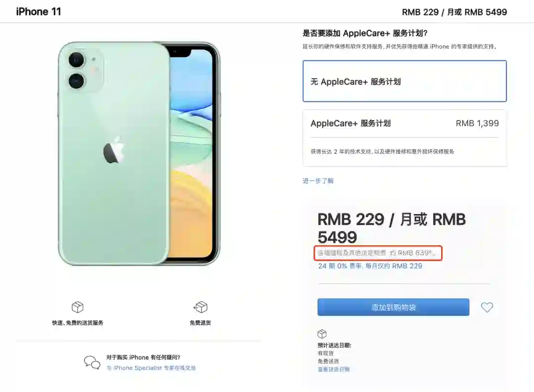Screen dimensions: 534x392
Task: Open the 进一步了解 link
Action: coord(318,181)
